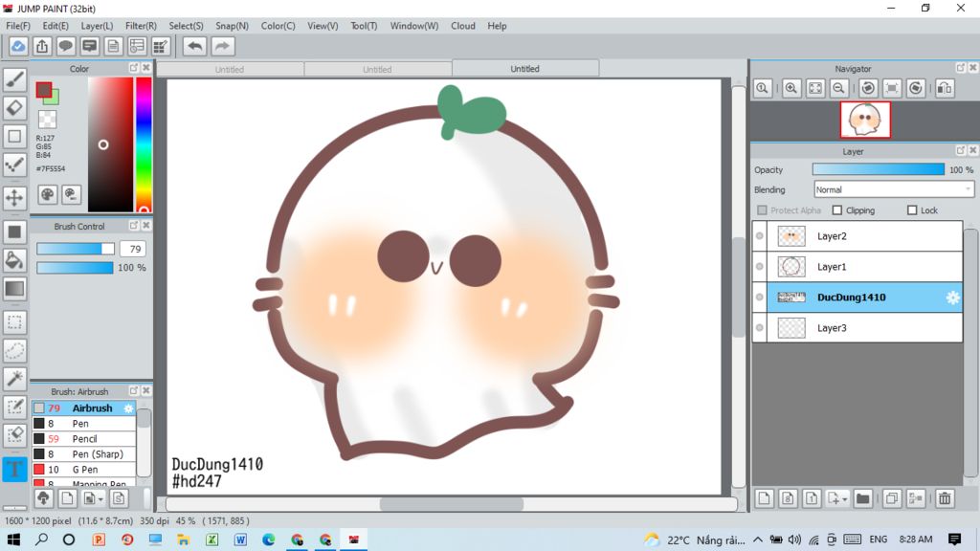Image resolution: width=980 pixels, height=551 pixels.
Task: Select the G Pen brush
Action: (84, 469)
